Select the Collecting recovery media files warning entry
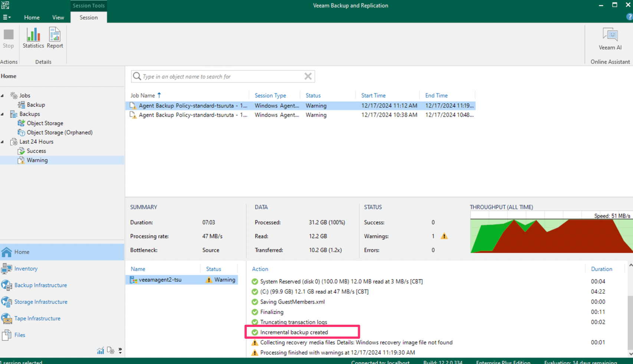Screen dimensions: 633x364 [356, 343]
